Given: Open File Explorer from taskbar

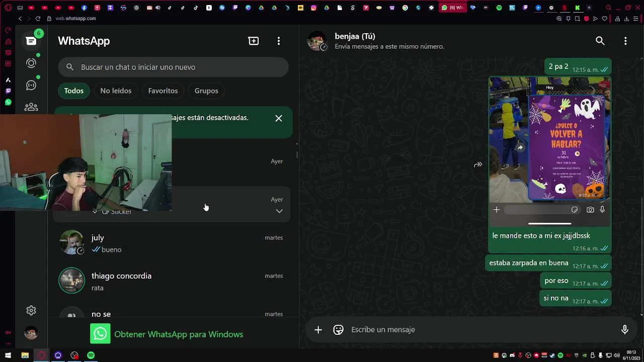Looking at the screenshot, I should (25, 355).
